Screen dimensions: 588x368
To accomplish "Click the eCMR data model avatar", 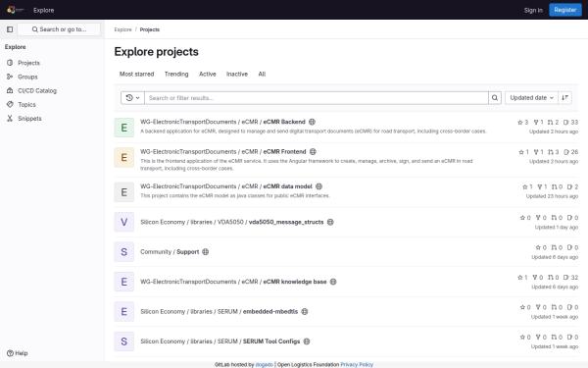I will (124, 192).
